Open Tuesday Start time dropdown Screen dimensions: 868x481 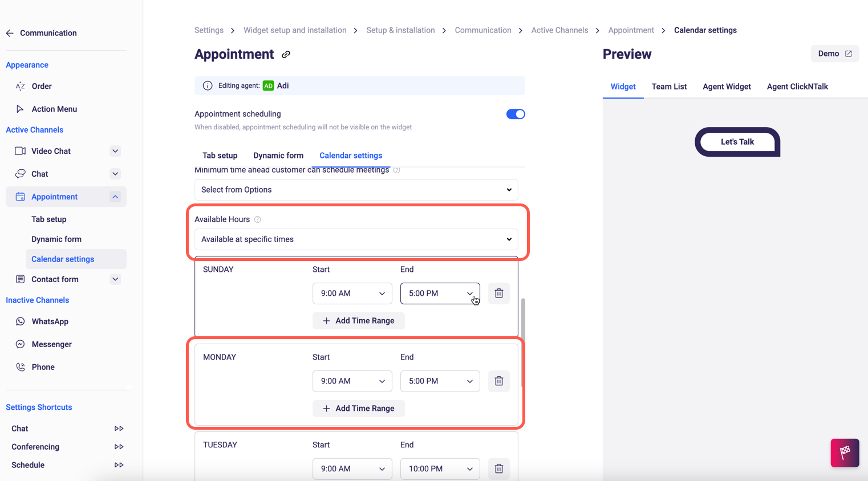click(x=352, y=469)
